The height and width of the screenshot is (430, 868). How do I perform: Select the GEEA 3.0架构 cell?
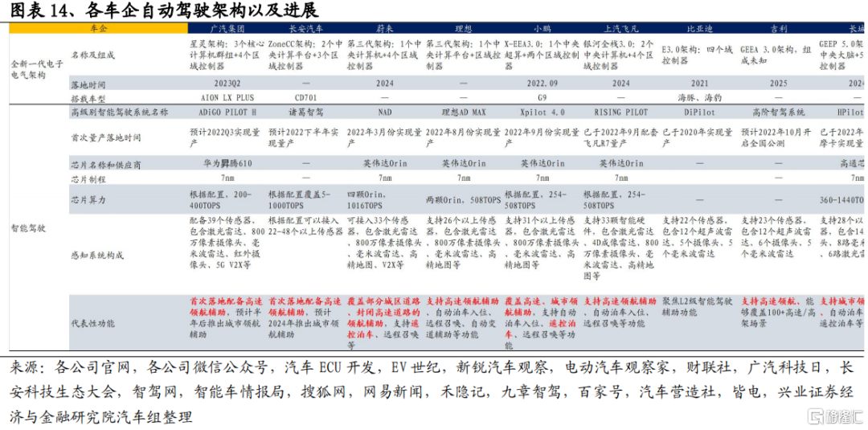click(776, 55)
